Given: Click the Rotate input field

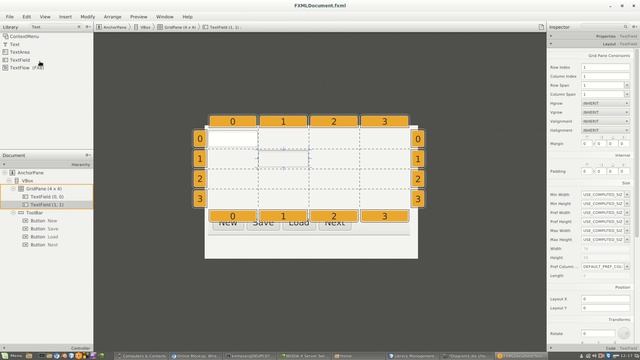Looking at the screenshot, I should point(598,333).
